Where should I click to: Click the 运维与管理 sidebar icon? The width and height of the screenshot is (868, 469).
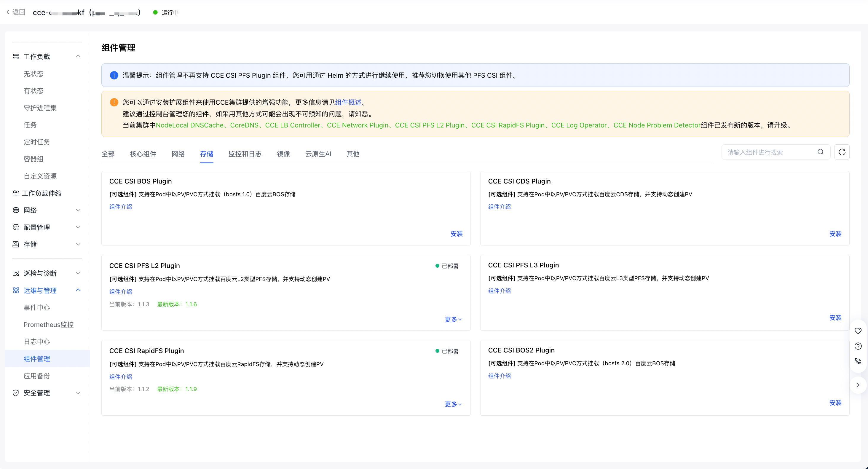coord(16,291)
